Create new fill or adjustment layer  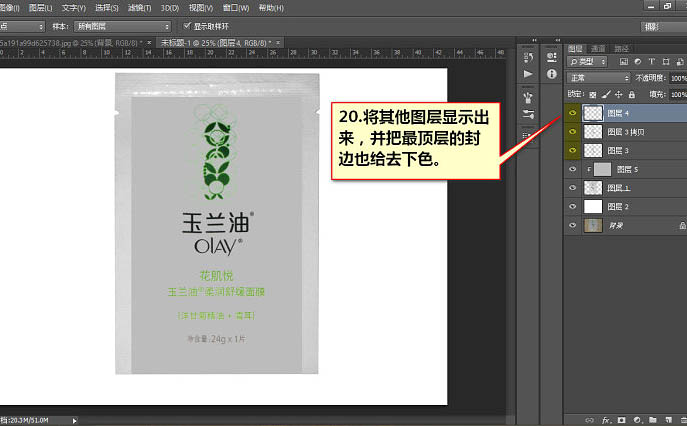click(x=637, y=420)
